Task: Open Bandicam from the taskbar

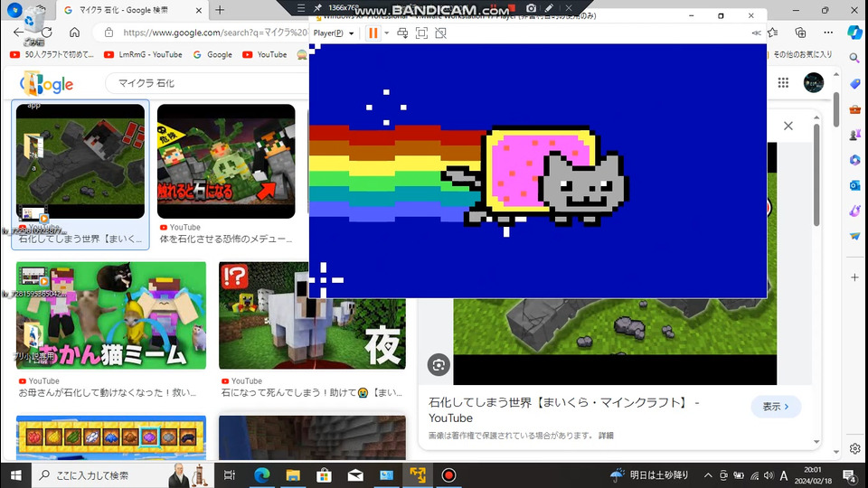Action: [x=448, y=475]
